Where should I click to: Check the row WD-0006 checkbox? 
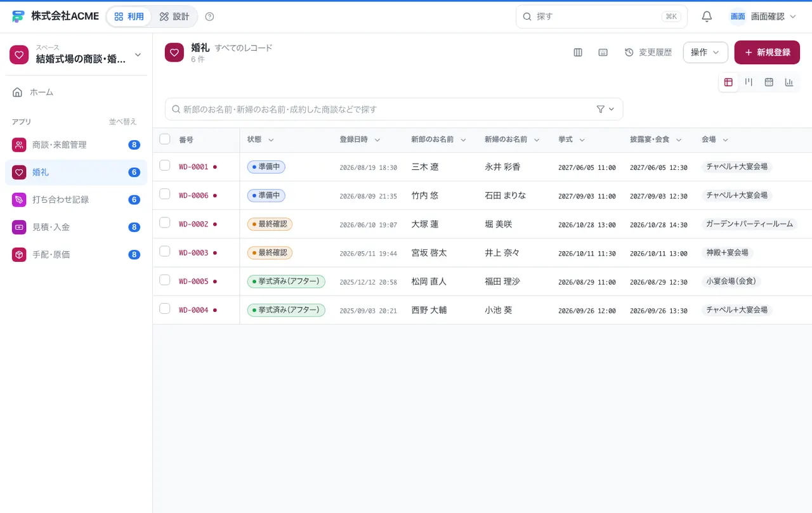click(165, 194)
